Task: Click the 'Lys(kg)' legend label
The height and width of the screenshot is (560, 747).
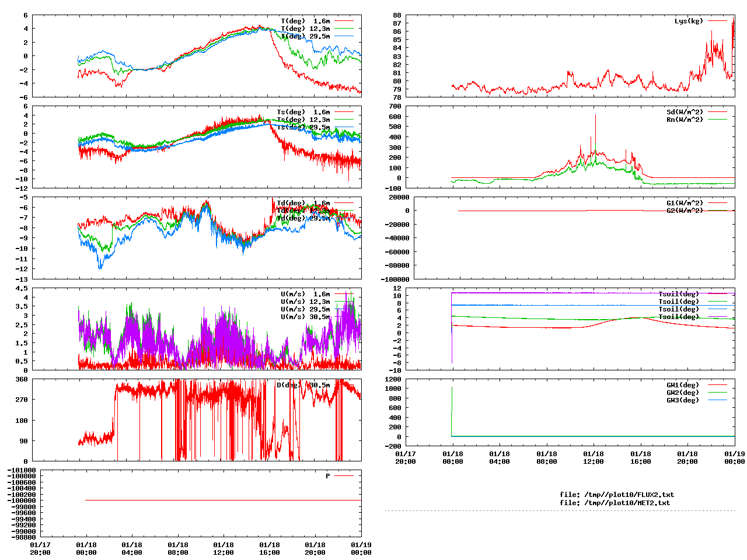Action: point(689,21)
